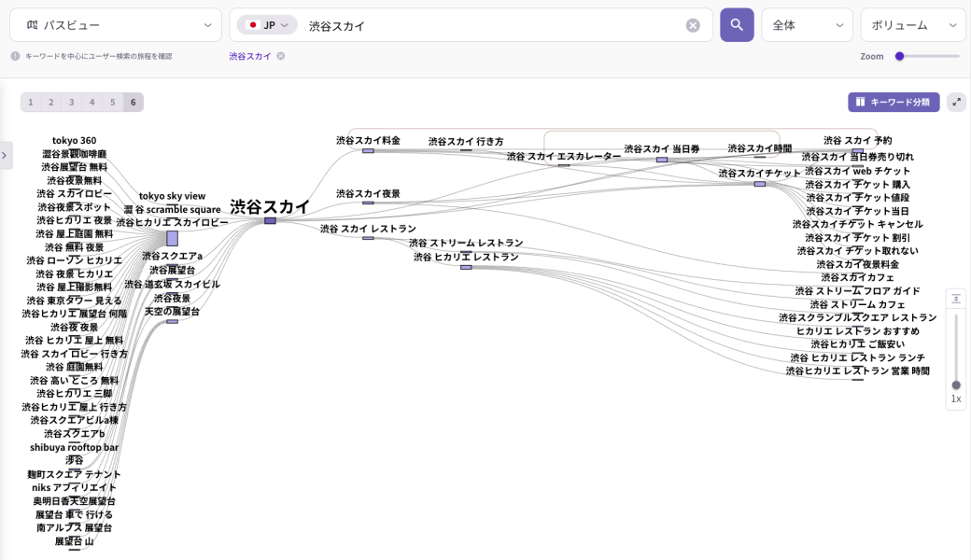Click the vertical spacing reset icon
Viewport: 971px width, 560px height.
point(956,299)
